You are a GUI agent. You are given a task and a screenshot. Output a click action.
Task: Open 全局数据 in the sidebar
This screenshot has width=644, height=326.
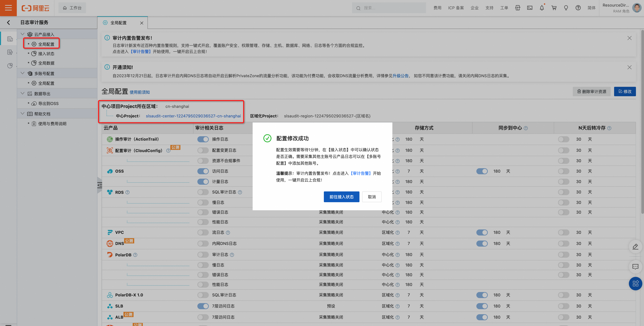pyautogui.click(x=46, y=63)
